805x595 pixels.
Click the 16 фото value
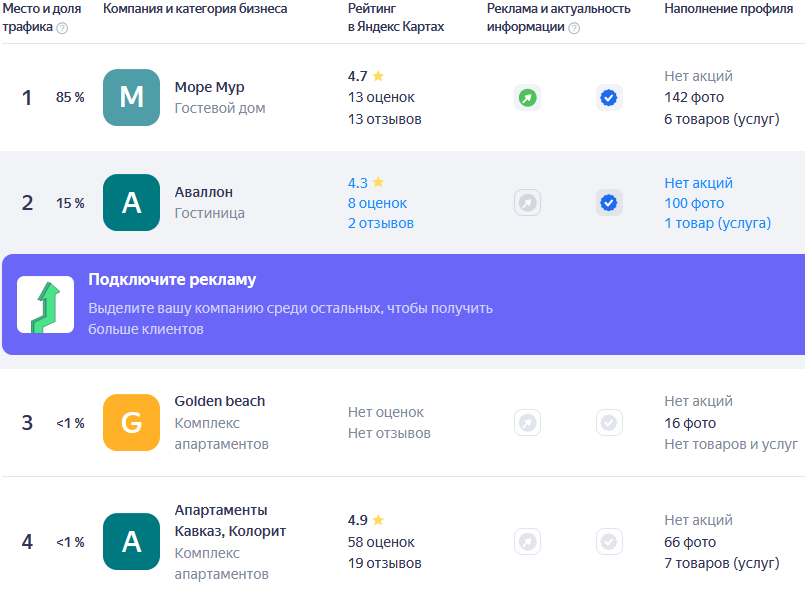[690, 423]
